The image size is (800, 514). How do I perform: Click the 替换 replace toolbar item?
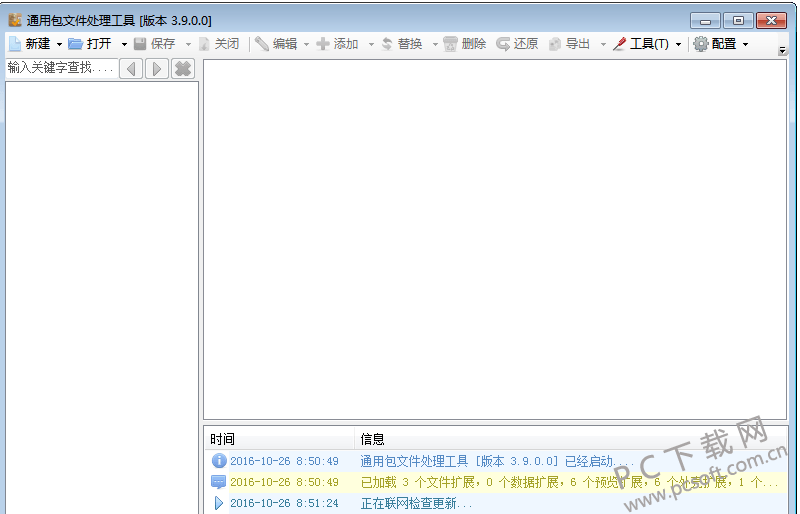pos(402,44)
